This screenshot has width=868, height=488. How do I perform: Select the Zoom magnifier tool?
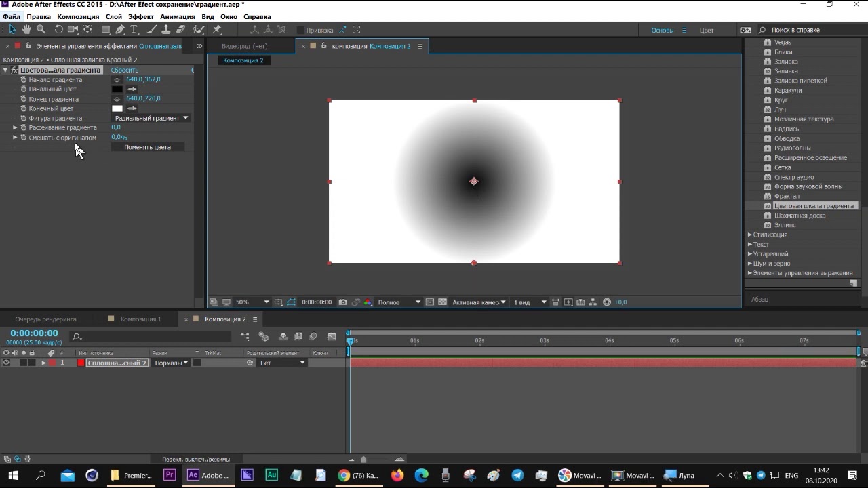41,29
